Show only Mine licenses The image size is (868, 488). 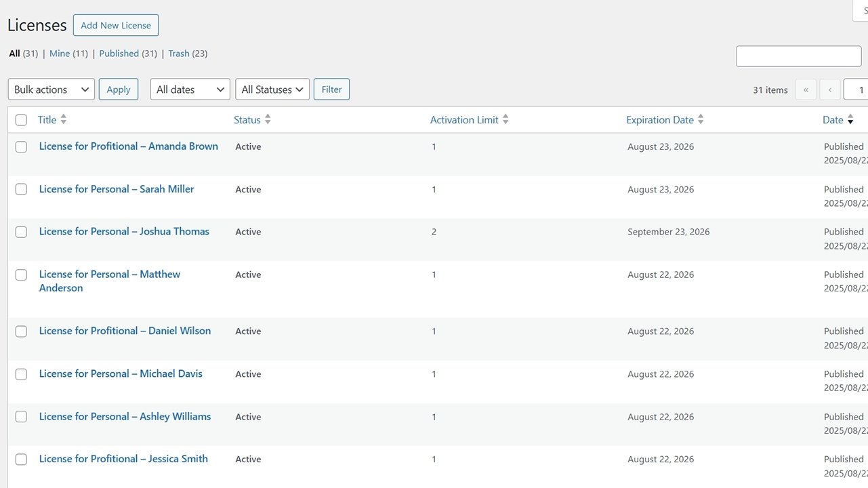click(x=60, y=54)
